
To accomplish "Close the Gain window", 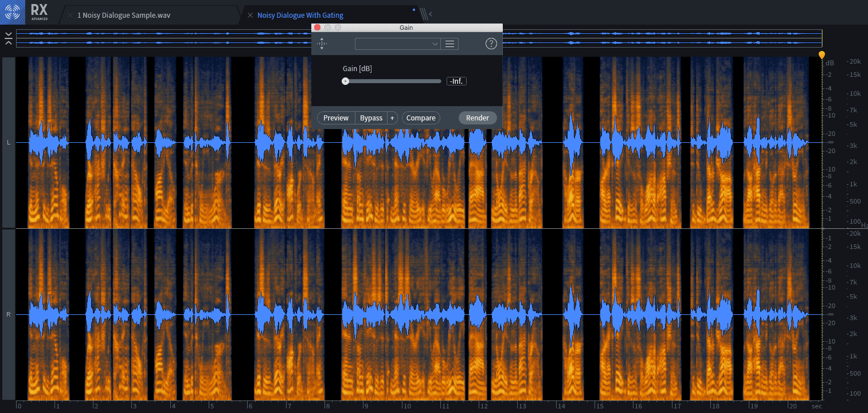I will point(317,28).
